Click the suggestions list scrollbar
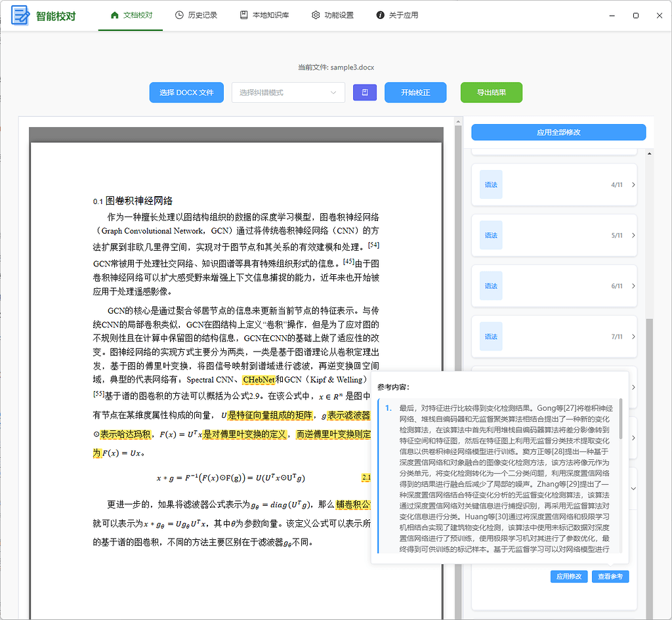 point(650,467)
